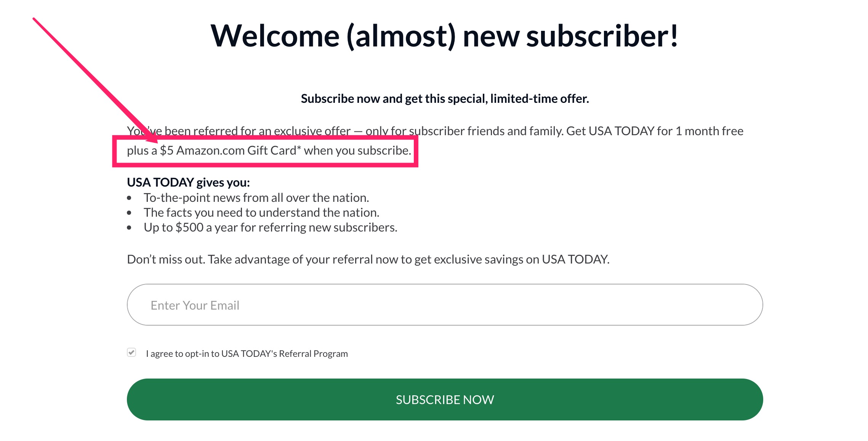Click the Enter Your Email field
Viewport: 868px width, 441px height.
[444, 305]
